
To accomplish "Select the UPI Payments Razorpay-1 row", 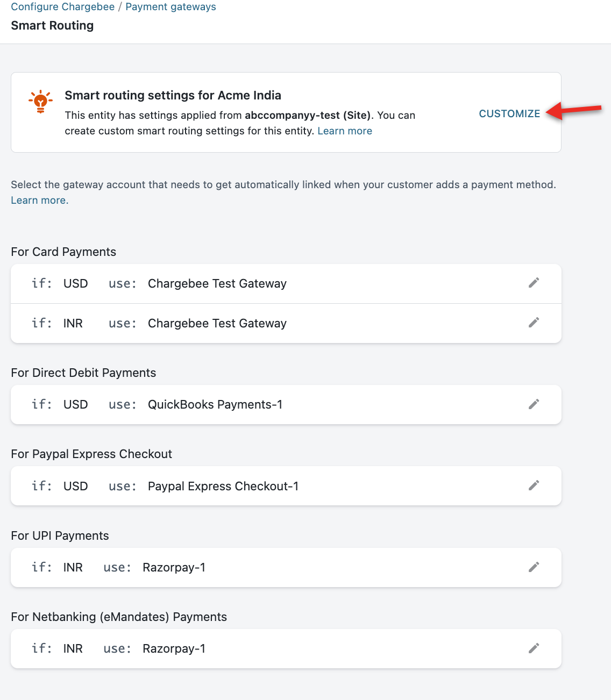I will (x=174, y=568).
